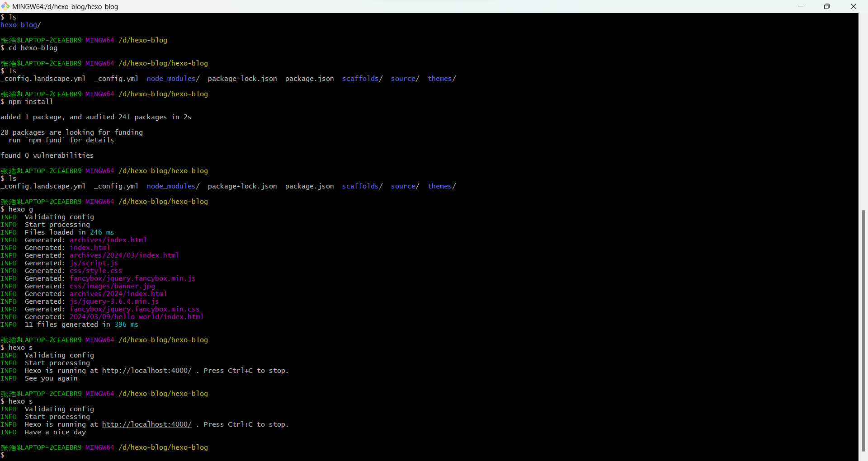Click generated file js/jquery-3.6.4.min.js
The width and height of the screenshot is (868, 461).
pyautogui.click(x=114, y=301)
